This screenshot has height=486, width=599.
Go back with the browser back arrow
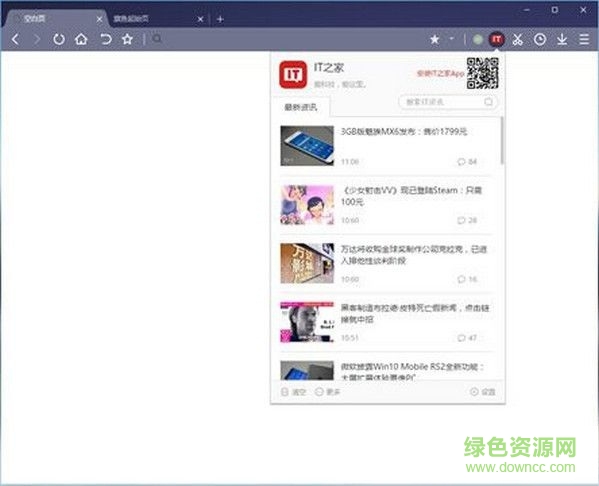pos(15,39)
